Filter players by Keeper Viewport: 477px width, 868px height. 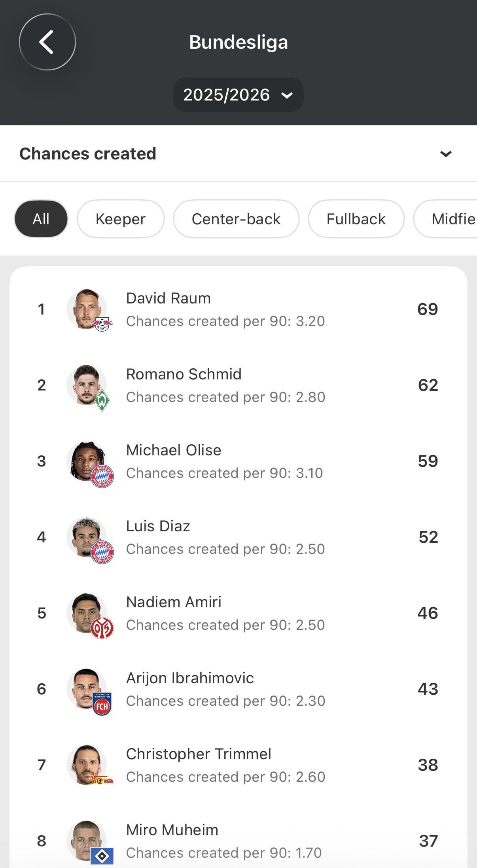pyautogui.click(x=121, y=219)
